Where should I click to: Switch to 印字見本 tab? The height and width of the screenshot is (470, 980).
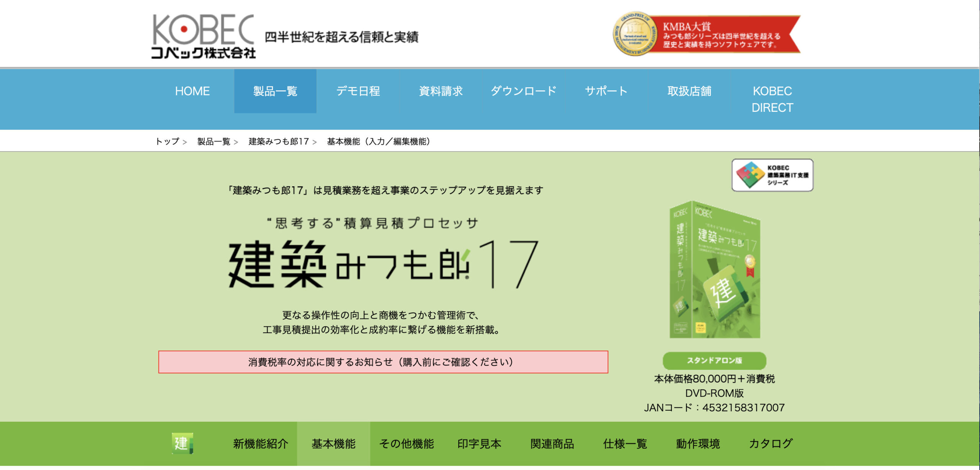coord(479,444)
